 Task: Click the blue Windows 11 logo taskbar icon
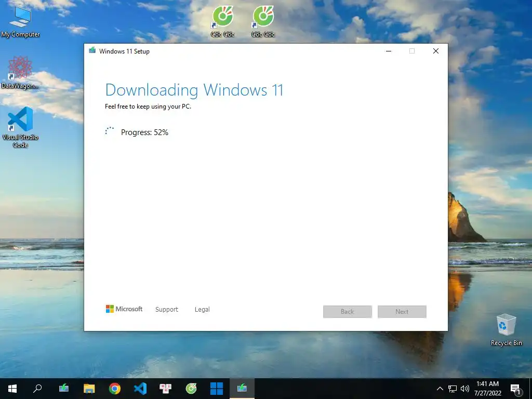[x=217, y=389]
